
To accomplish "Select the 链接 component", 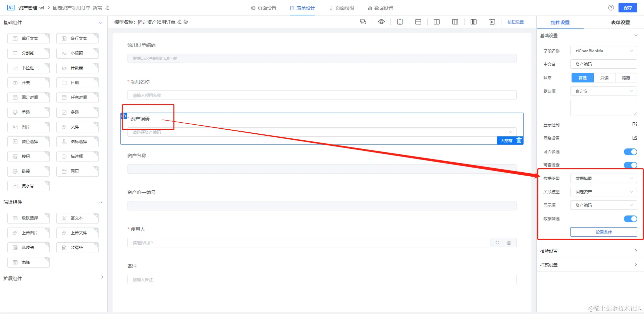I will (x=29, y=171).
